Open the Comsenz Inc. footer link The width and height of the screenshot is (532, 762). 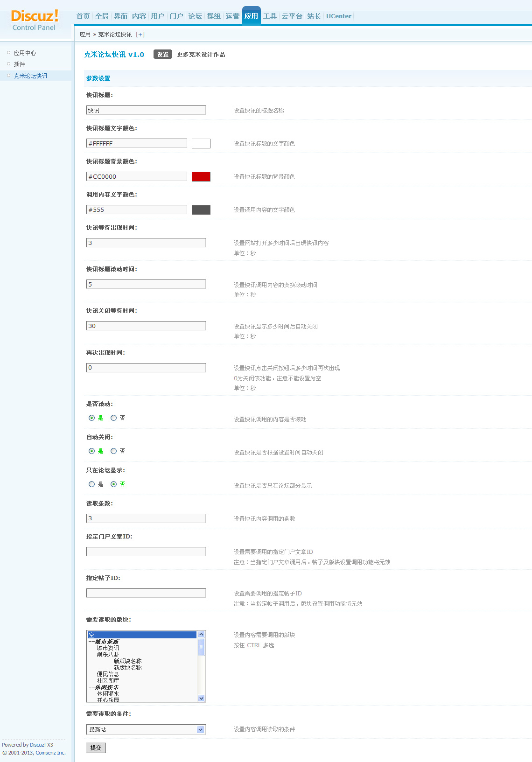coord(50,753)
